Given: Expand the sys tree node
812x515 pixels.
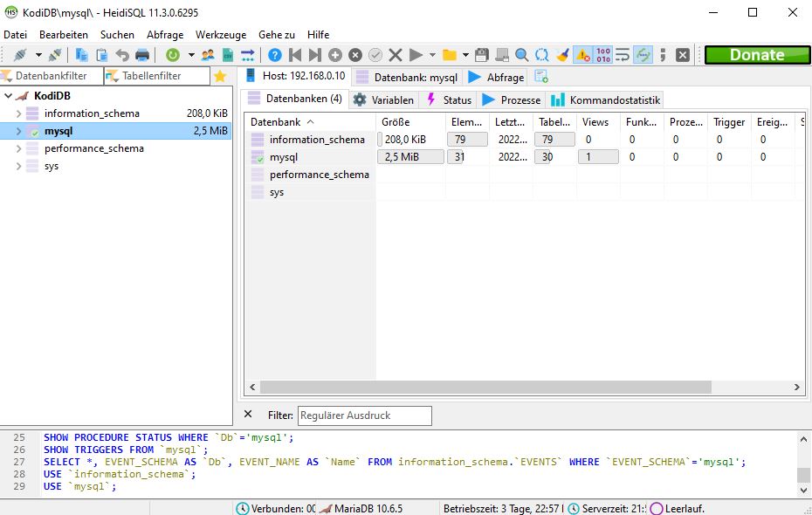Looking at the screenshot, I should click(x=18, y=166).
